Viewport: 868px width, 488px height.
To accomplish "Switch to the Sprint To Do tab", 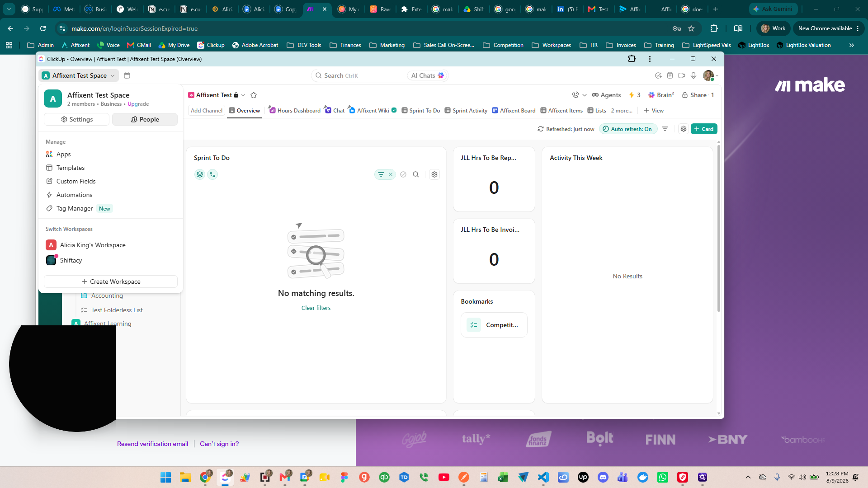I will (x=420, y=110).
